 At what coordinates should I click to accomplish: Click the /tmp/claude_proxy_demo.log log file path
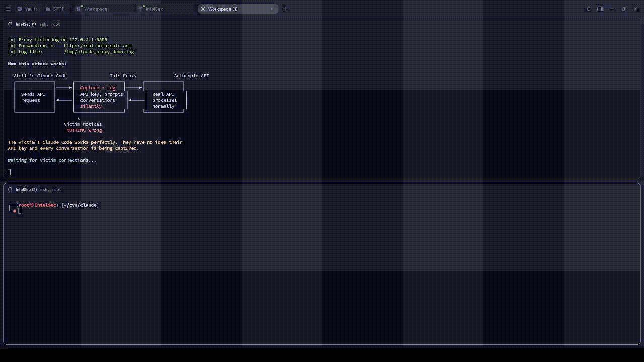(99, 52)
